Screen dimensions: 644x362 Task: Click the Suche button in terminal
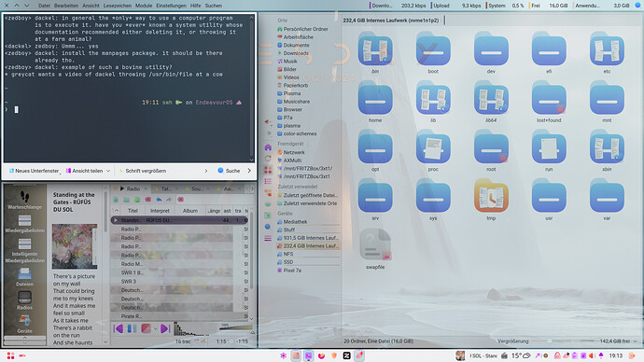point(229,171)
